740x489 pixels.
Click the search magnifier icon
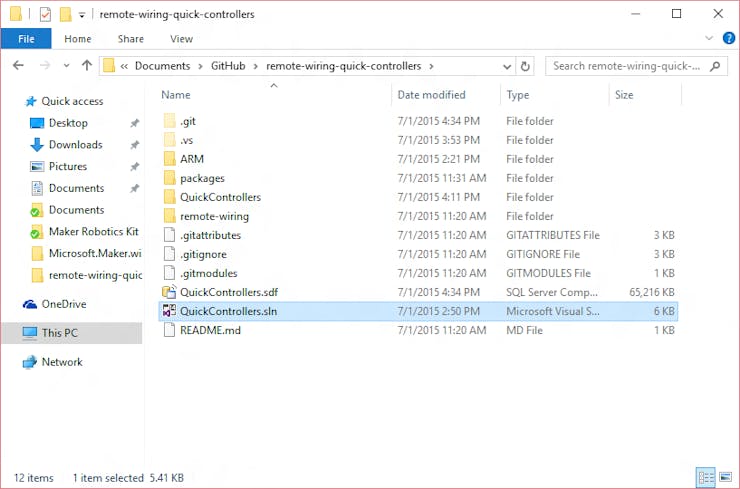715,66
